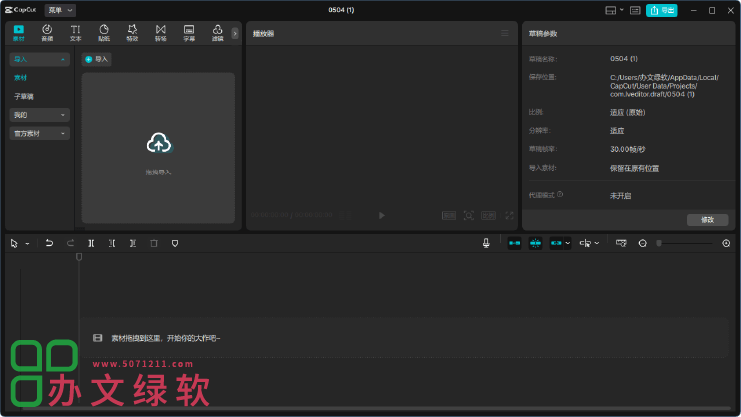This screenshot has width=741, height=417.
Task: Click the timeline cover settings icon
Action: (x=621, y=243)
